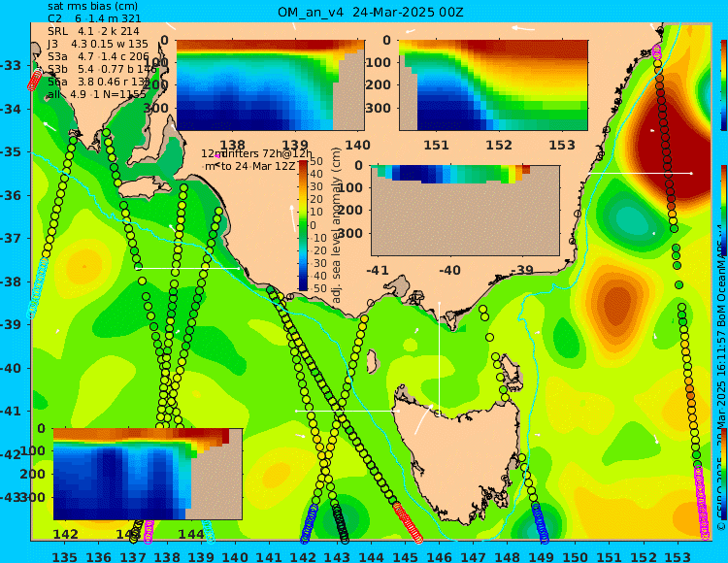Click latitude -39 on the left axis
The height and width of the screenshot is (563, 728).
11,324
